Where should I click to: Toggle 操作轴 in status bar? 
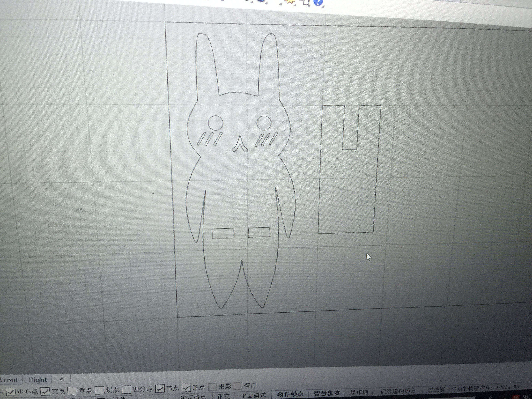359,392
